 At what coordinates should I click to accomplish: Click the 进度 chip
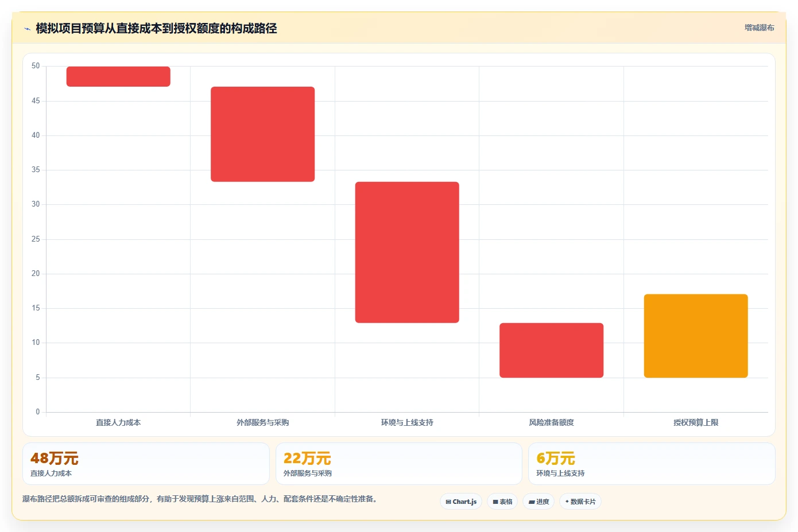tap(539, 502)
